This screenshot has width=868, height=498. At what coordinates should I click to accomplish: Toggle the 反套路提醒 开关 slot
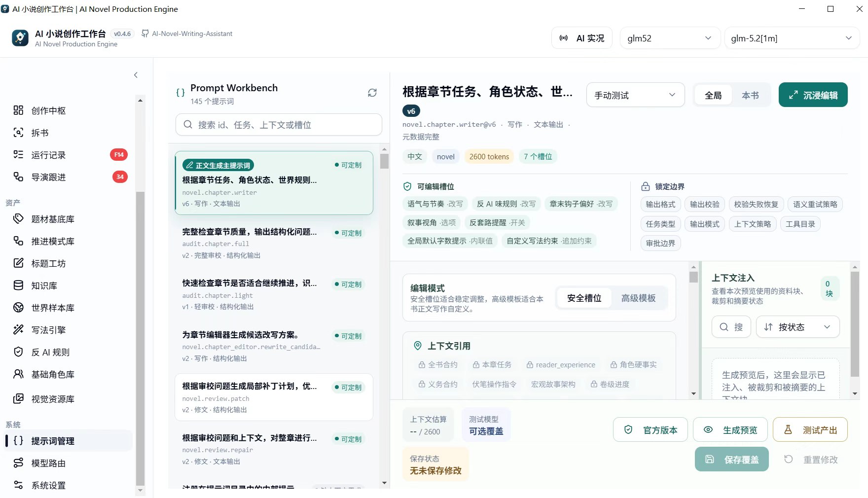pyautogui.click(x=497, y=222)
